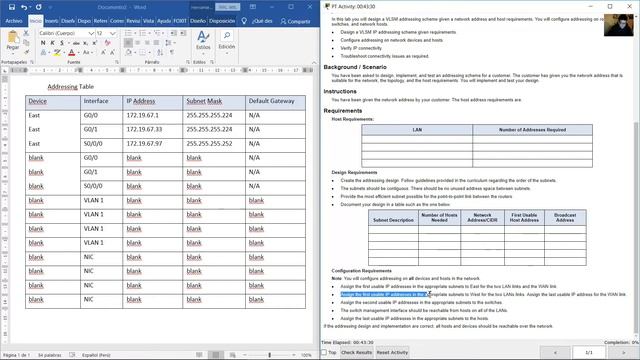Redo the last action in Word
Viewport: 640px width, 360px height.
coord(39,7)
